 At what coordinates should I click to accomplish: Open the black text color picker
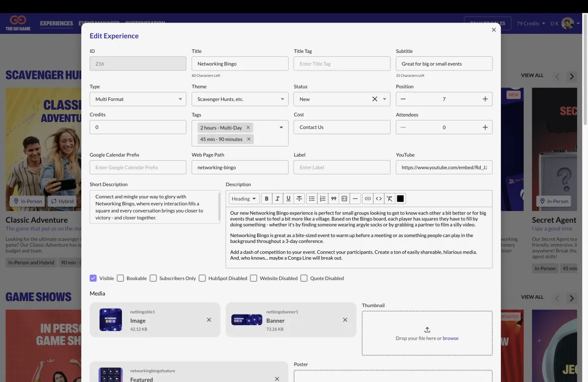[x=400, y=199]
